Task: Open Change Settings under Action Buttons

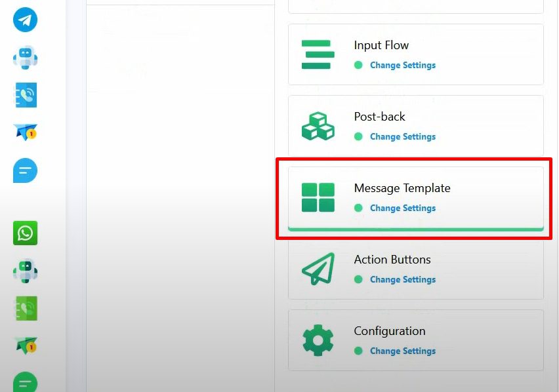Action: pyautogui.click(x=402, y=280)
